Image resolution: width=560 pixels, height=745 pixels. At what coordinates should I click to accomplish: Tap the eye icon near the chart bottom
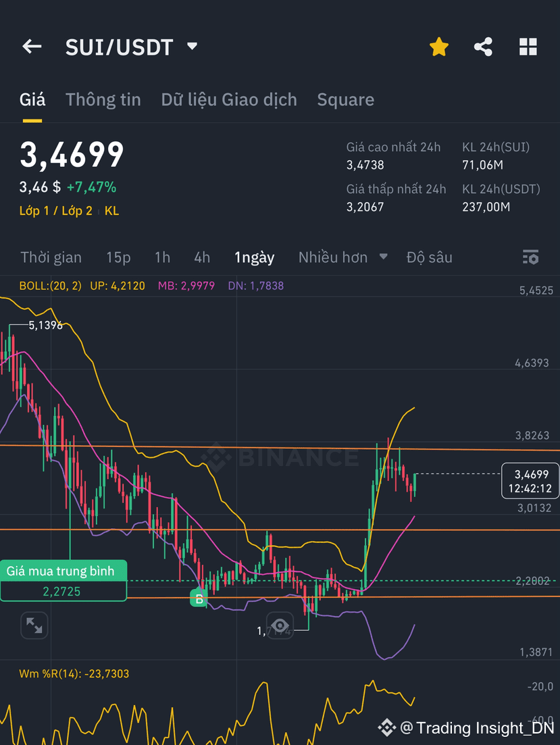click(280, 625)
